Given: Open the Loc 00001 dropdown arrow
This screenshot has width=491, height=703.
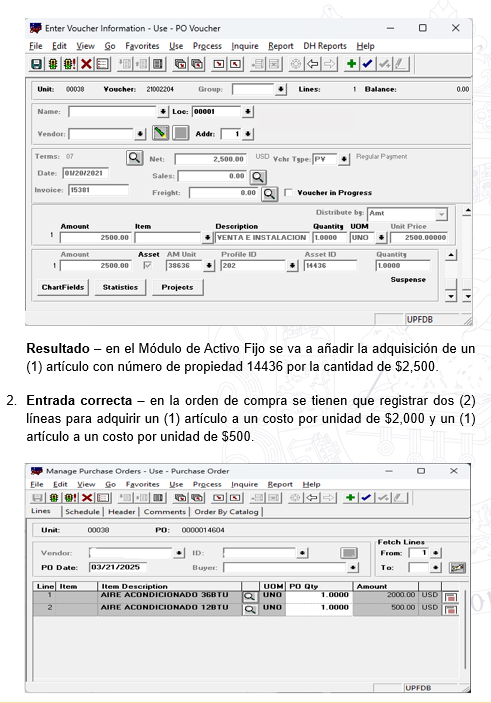Looking at the screenshot, I should point(248,111).
